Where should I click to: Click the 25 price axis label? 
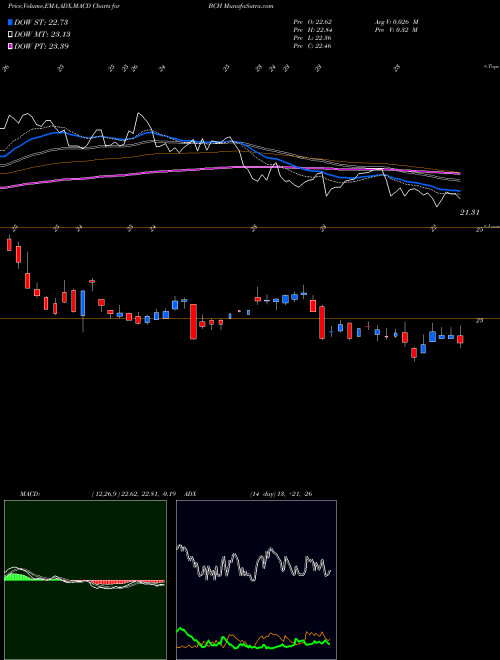[479, 230]
